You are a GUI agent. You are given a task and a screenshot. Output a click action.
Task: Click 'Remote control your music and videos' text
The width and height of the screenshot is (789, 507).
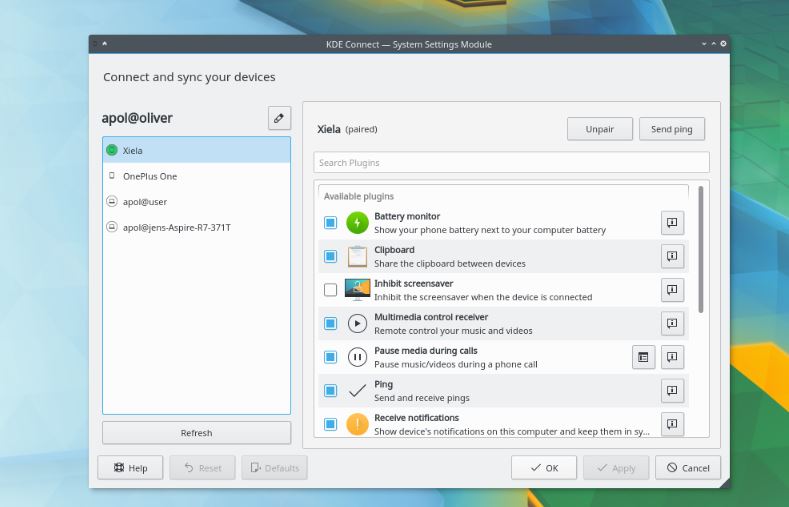coord(453,331)
